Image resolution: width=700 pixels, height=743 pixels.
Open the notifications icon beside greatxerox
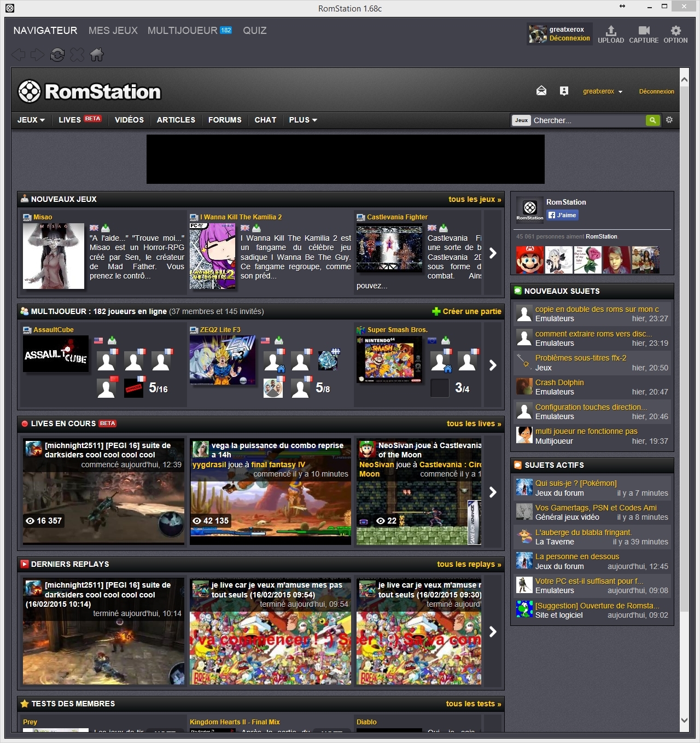pyautogui.click(x=564, y=91)
